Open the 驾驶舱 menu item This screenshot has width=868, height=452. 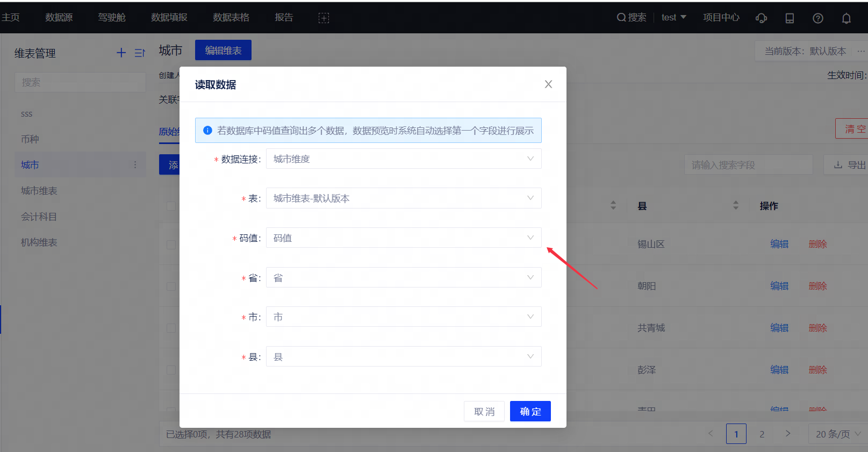point(112,18)
